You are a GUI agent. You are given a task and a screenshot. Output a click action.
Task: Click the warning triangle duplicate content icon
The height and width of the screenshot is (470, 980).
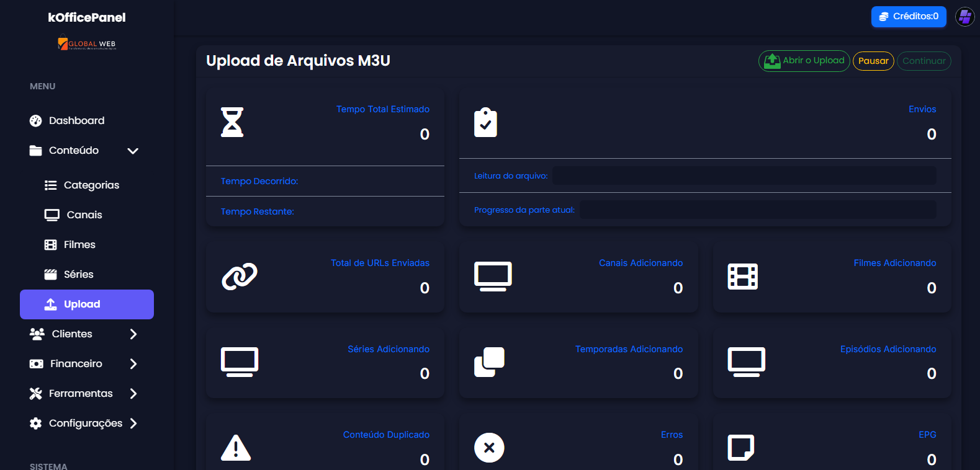click(236, 448)
